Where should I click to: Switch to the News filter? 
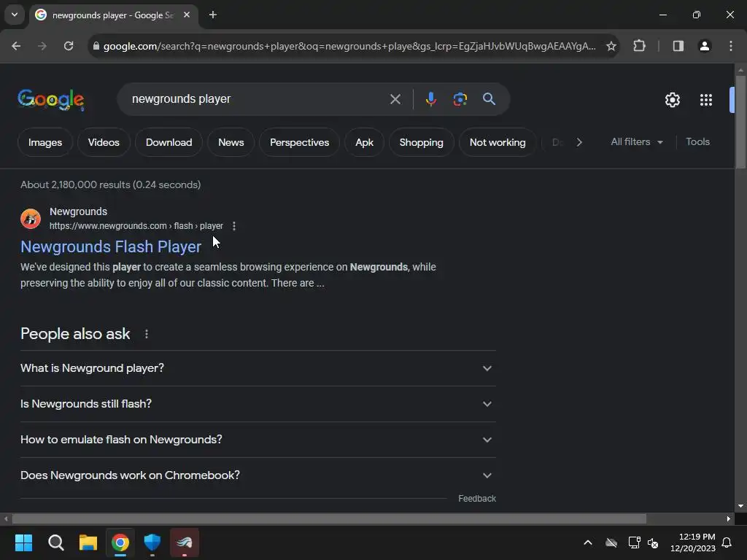[231, 142]
